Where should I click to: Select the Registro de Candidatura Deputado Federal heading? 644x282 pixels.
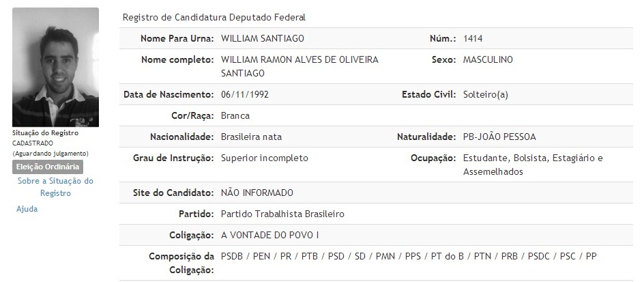(x=214, y=17)
